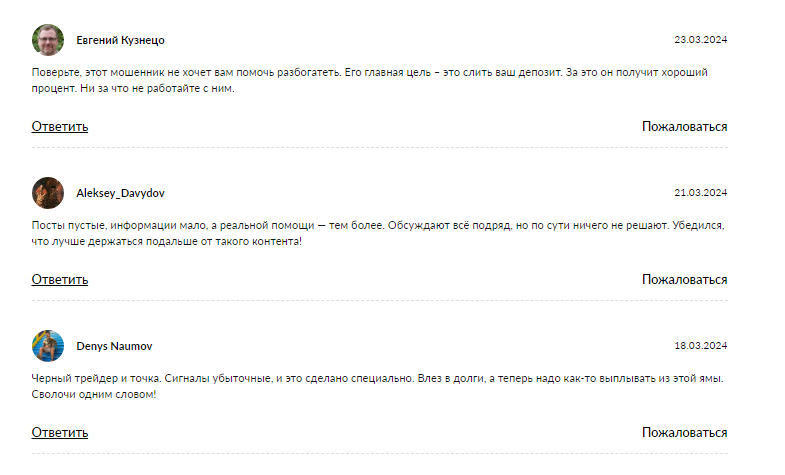
Task: Click the dashed divider above Denys Naumov's comment
Action: click(380, 301)
